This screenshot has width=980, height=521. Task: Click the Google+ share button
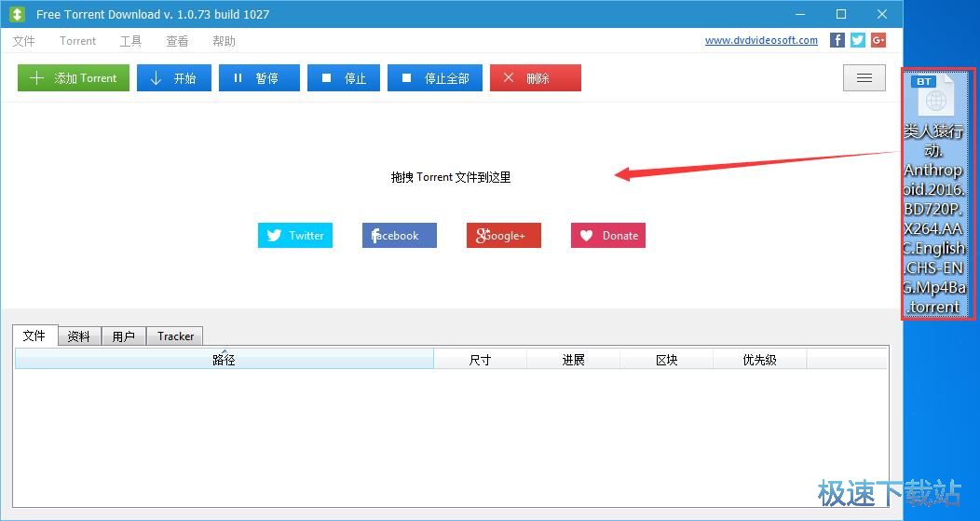[504, 235]
